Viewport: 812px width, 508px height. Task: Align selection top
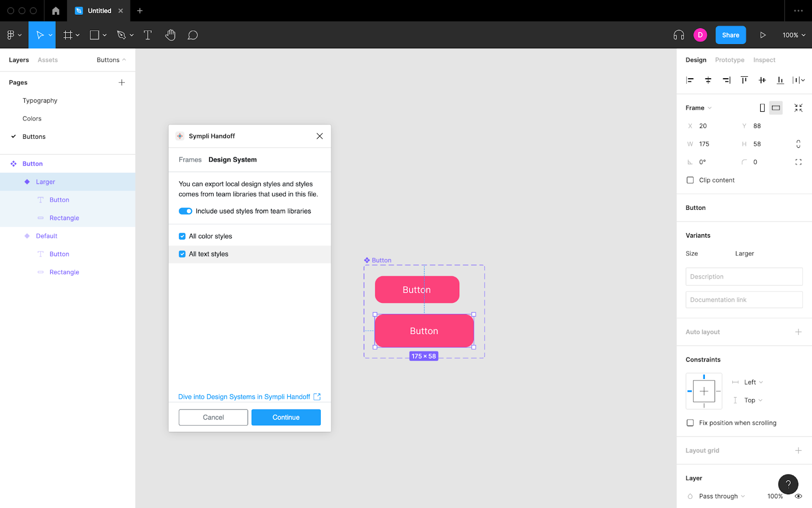(x=744, y=80)
